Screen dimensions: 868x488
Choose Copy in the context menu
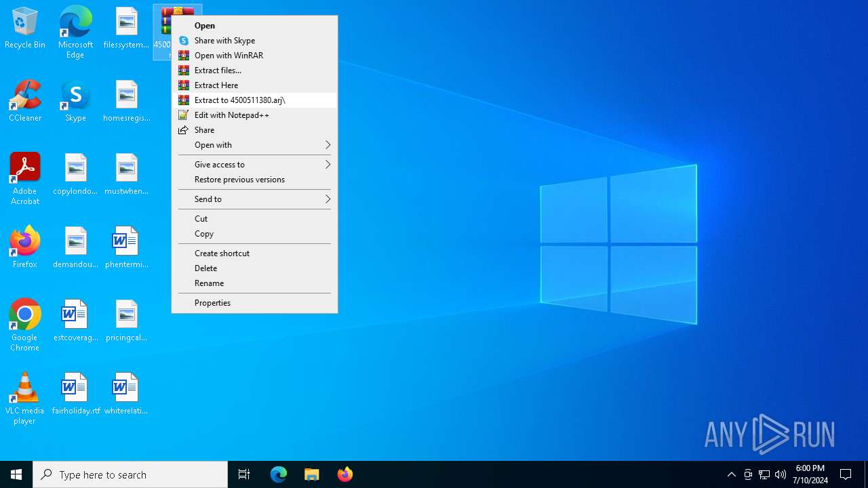click(254, 234)
